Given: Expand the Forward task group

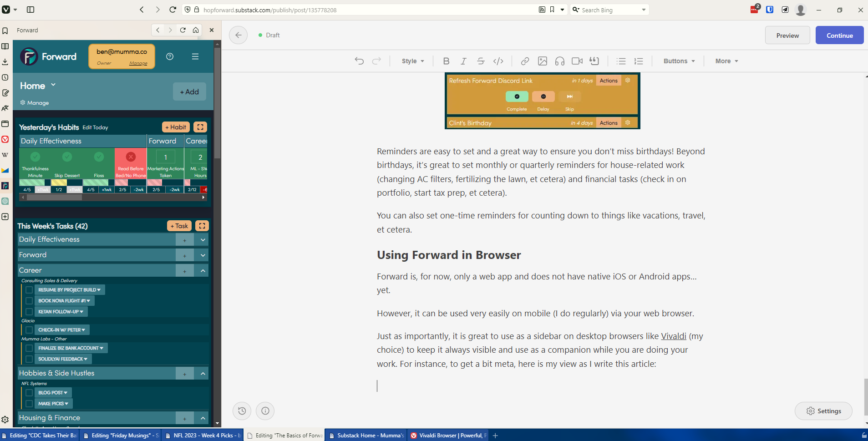Looking at the screenshot, I should coord(203,255).
